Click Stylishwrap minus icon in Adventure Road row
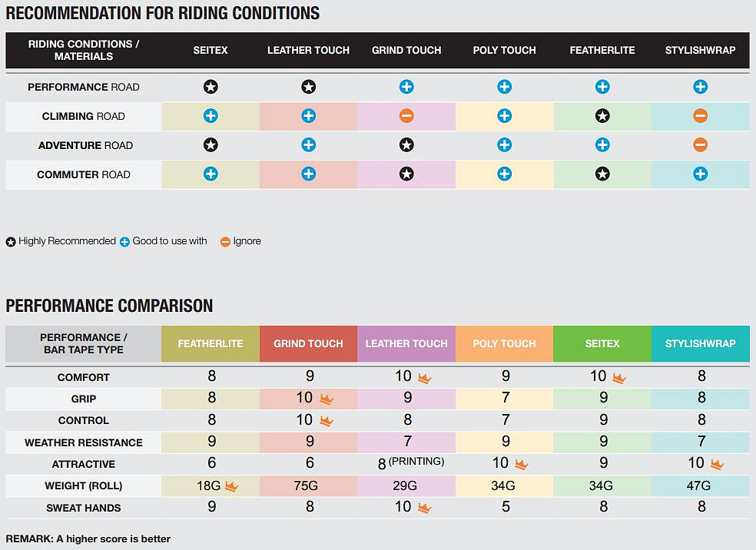 tap(700, 145)
